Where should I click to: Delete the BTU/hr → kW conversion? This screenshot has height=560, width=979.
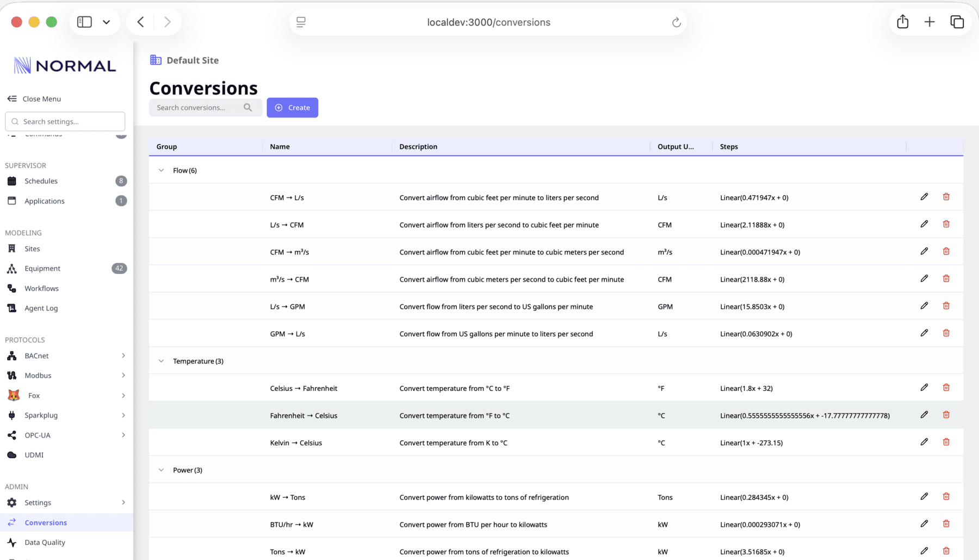(x=946, y=524)
